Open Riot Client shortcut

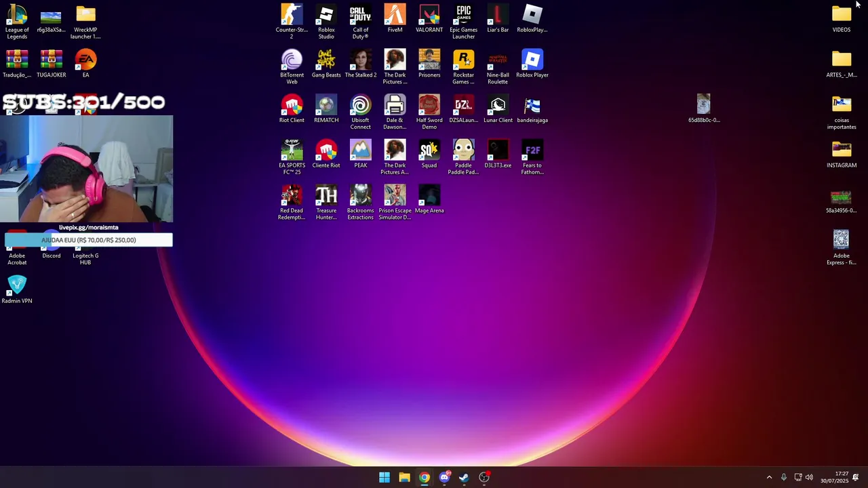(292, 108)
